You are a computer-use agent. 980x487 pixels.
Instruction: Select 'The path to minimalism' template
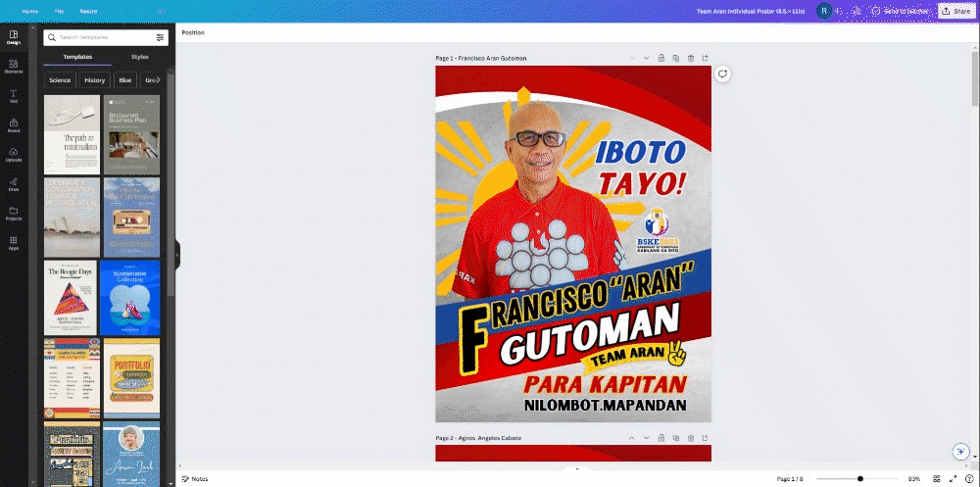pyautogui.click(x=72, y=134)
